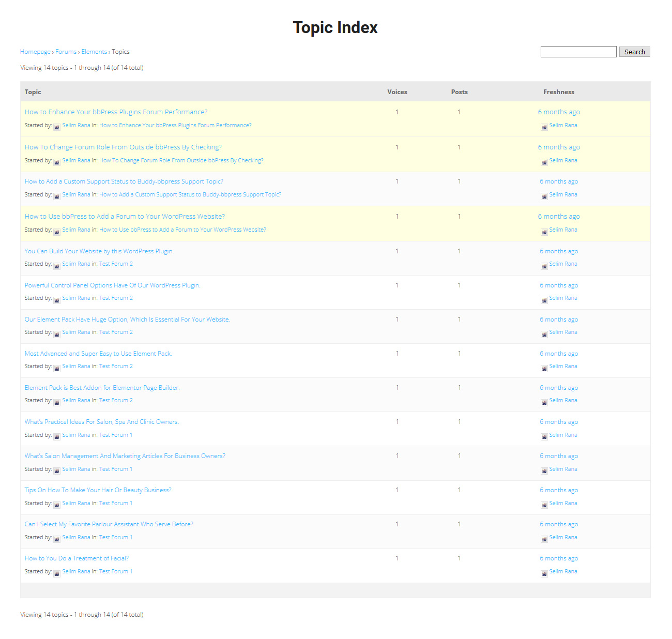Click freshness avatar in 'Treatment of Facial' row
Image resolution: width=672 pixels, height=639 pixels.
coord(544,573)
